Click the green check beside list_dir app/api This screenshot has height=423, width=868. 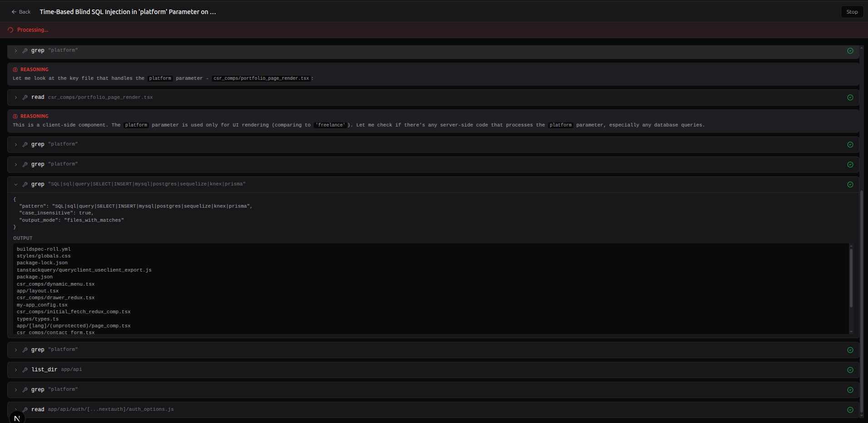coord(850,370)
